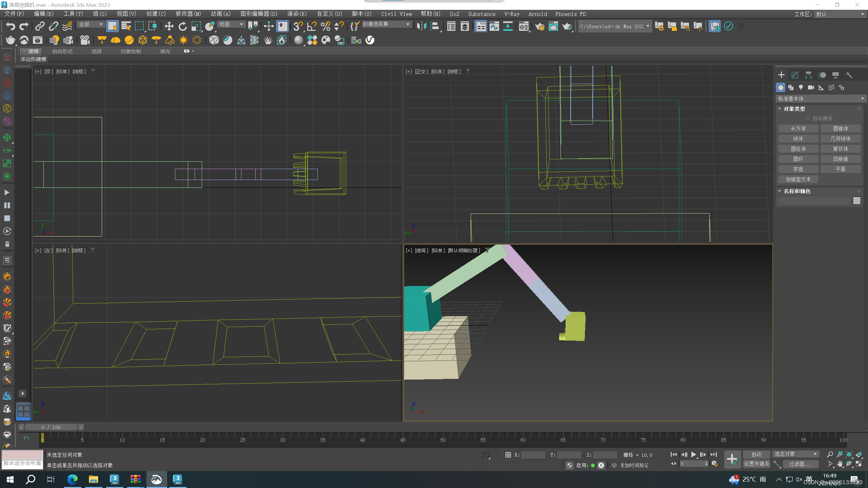Switch to the 自由形式 ribbon tab
Image resolution: width=868 pixels, height=488 pixels.
pos(62,51)
